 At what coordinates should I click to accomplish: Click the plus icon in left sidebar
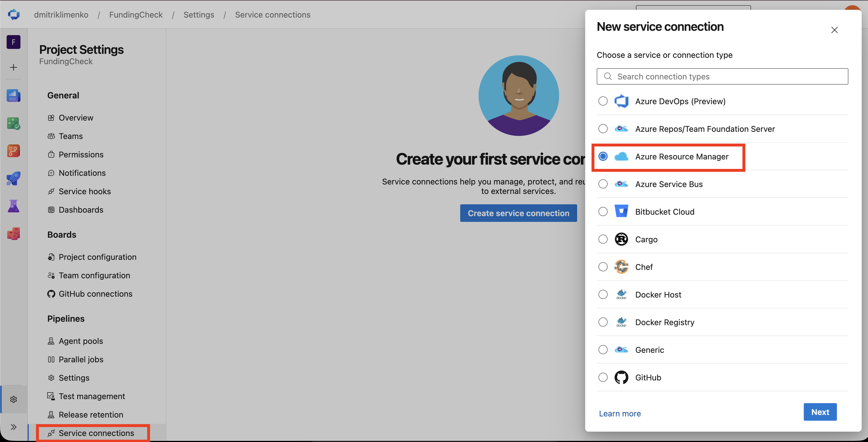14,67
